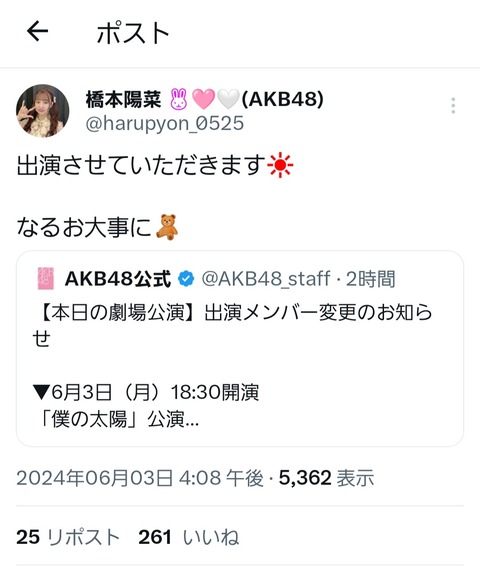Screen dimensions: 480x566
Task: Click the teddy bear emoji
Action: (167, 227)
